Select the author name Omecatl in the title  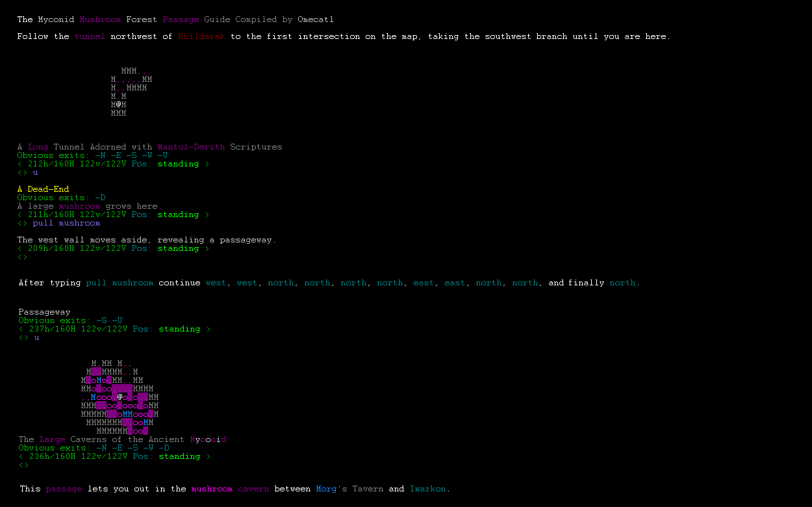click(316, 20)
